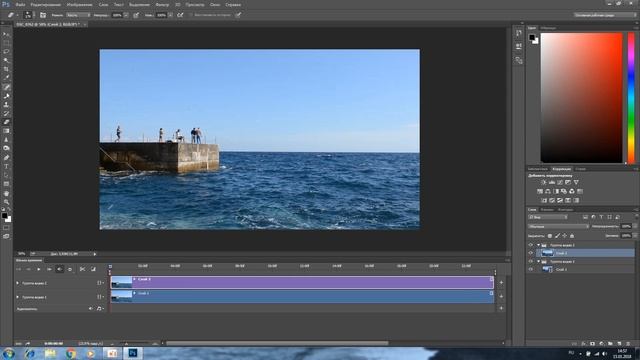The height and width of the screenshot is (360, 640).
Task: Add a Threshold adjustment
Action: [560, 200]
